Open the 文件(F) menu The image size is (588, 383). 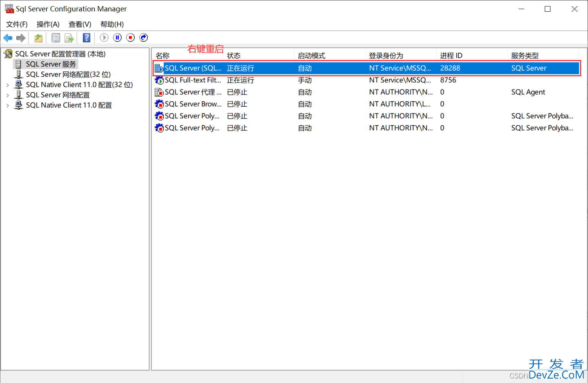pyautogui.click(x=17, y=24)
